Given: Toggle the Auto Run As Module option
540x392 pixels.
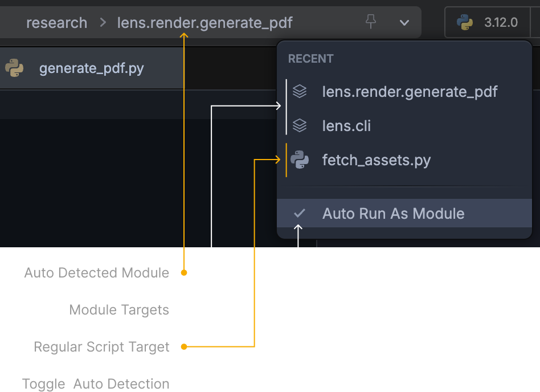Looking at the screenshot, I should [394, 213].
